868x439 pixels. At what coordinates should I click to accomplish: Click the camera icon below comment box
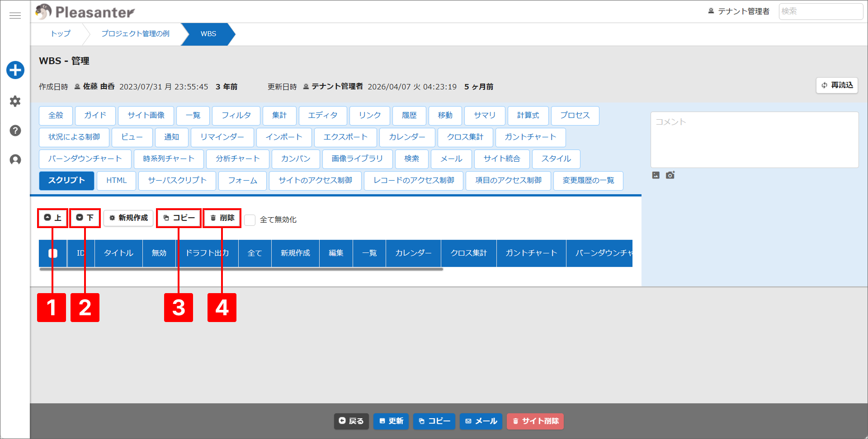tap(670, 175)
